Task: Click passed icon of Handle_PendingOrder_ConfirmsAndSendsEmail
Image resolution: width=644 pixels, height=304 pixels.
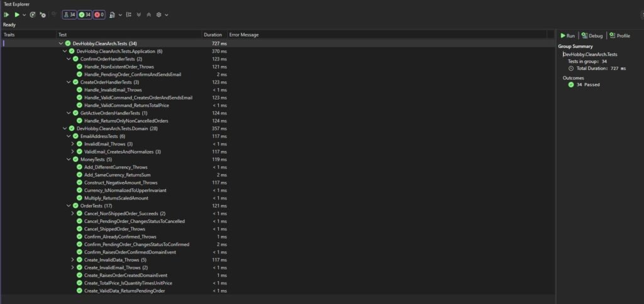Action: click(x=80, y=74)
